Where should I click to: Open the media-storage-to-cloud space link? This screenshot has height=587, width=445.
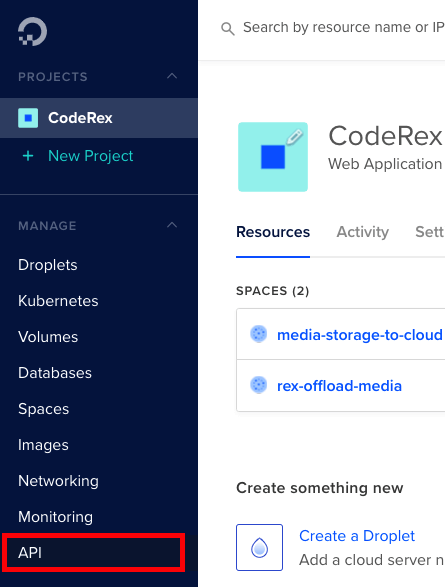[x=360, y=335]
